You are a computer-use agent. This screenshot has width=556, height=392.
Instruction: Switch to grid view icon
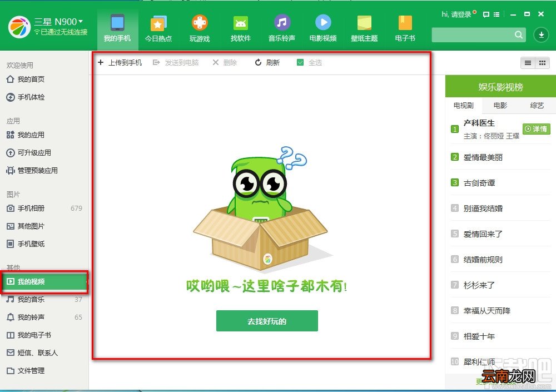(542, 63)
